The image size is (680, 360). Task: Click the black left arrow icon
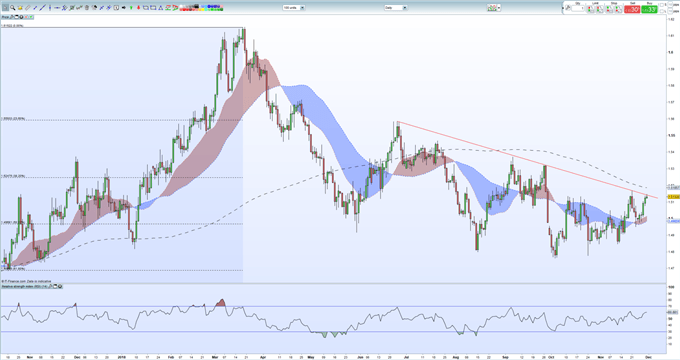point(124,7)
